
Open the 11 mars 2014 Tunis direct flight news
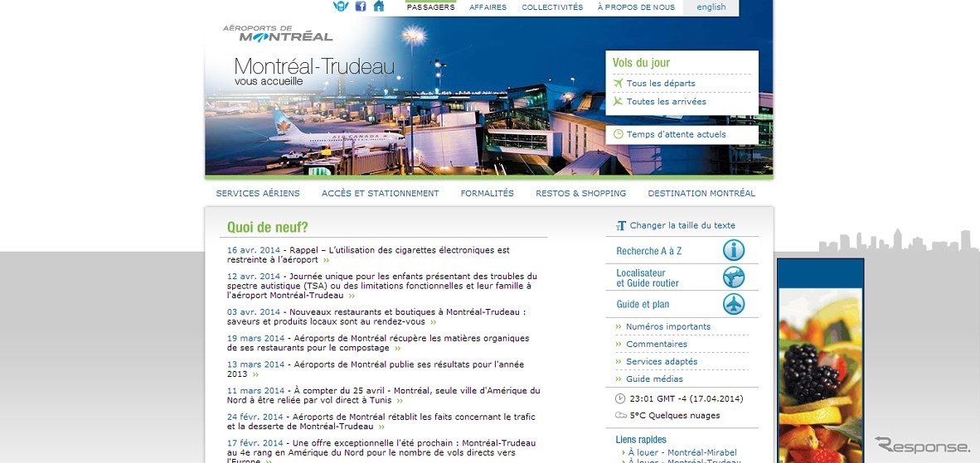tap(384, 395)
